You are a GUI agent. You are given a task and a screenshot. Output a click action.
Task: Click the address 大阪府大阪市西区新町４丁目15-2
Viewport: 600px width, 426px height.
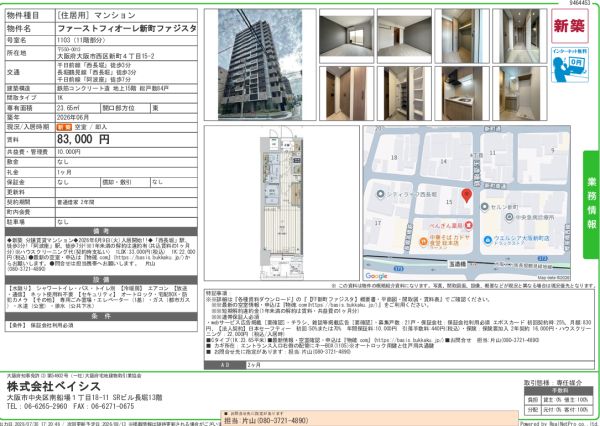click(x=106, y=56)
